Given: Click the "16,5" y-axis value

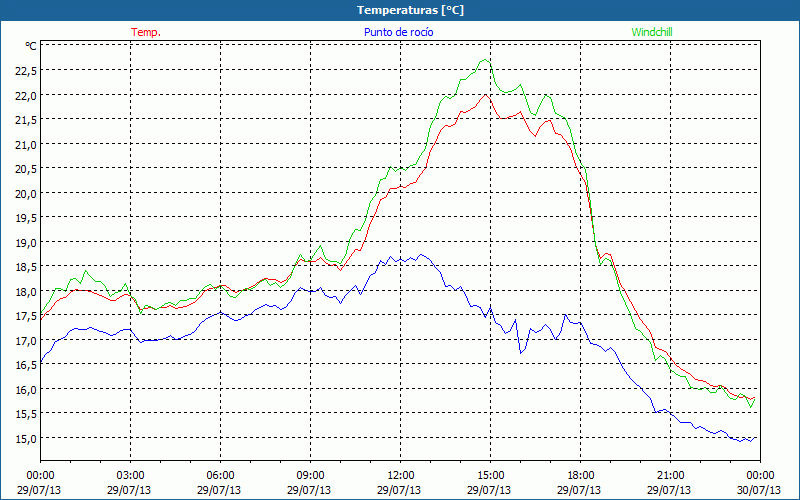Looking at the screenshot, I should point(27,365).
